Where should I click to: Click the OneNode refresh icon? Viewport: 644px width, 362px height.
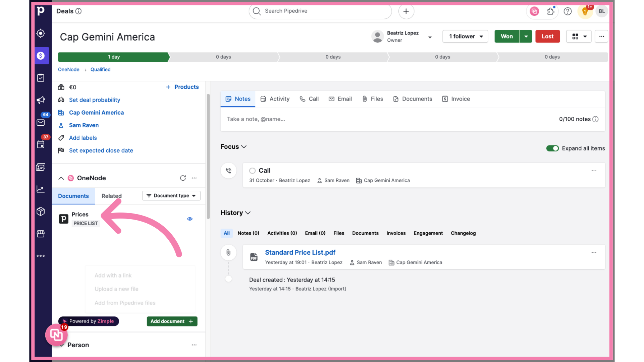[183, 178]
